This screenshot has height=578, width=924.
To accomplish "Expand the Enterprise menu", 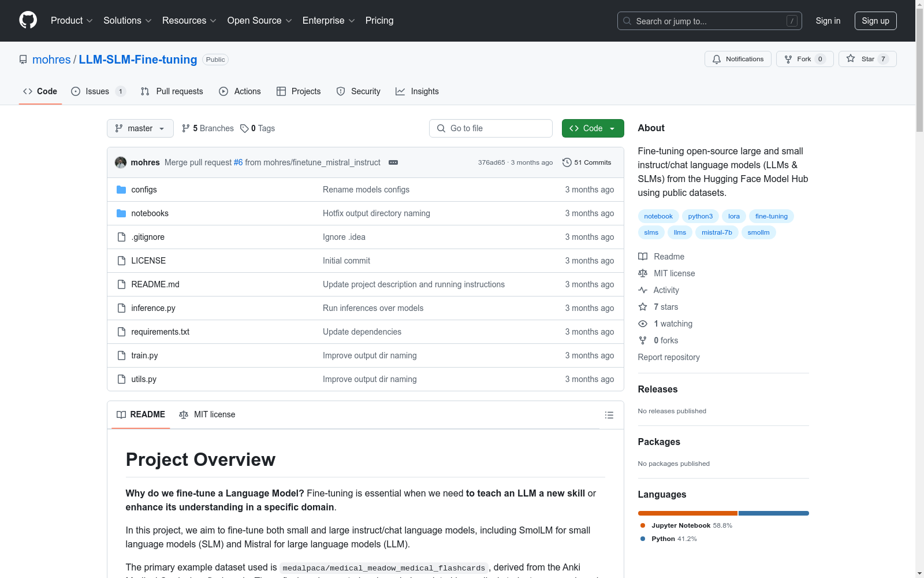I will coord(329,20).
